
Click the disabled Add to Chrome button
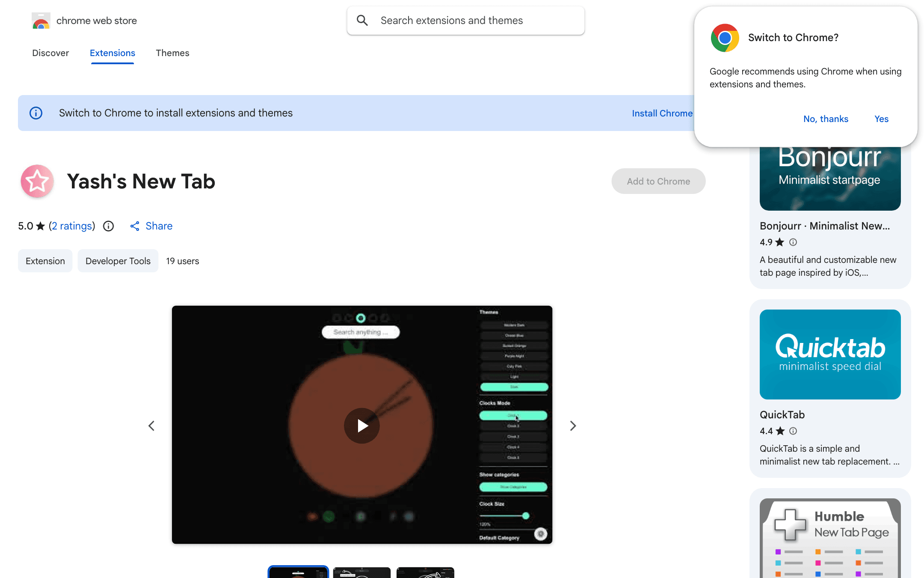(x=658, y=181)
